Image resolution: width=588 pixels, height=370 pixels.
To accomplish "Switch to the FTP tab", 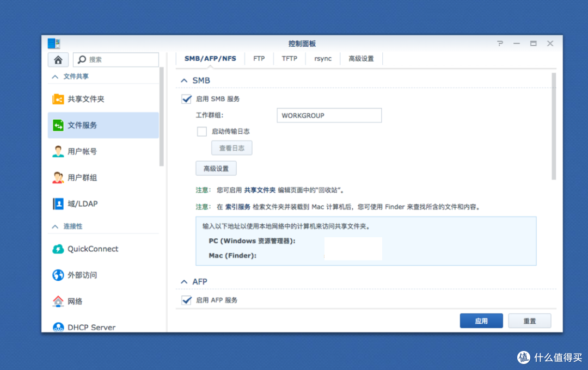I will (259, 58).
